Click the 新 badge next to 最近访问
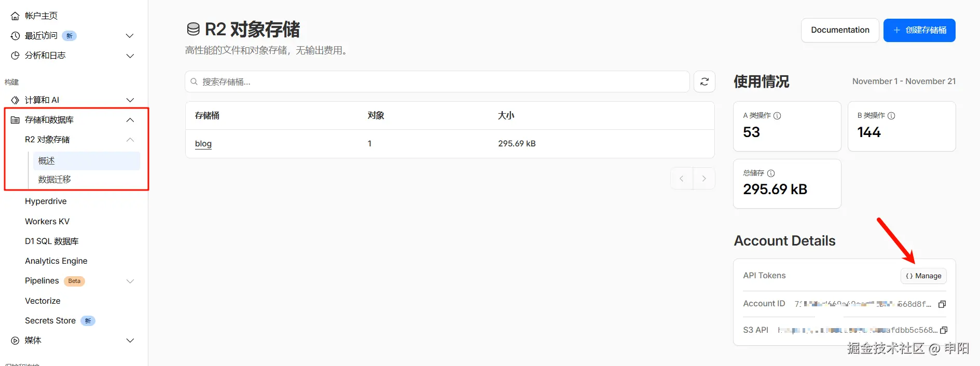Viewport: 980px width, 366px height. pos(69,36)
